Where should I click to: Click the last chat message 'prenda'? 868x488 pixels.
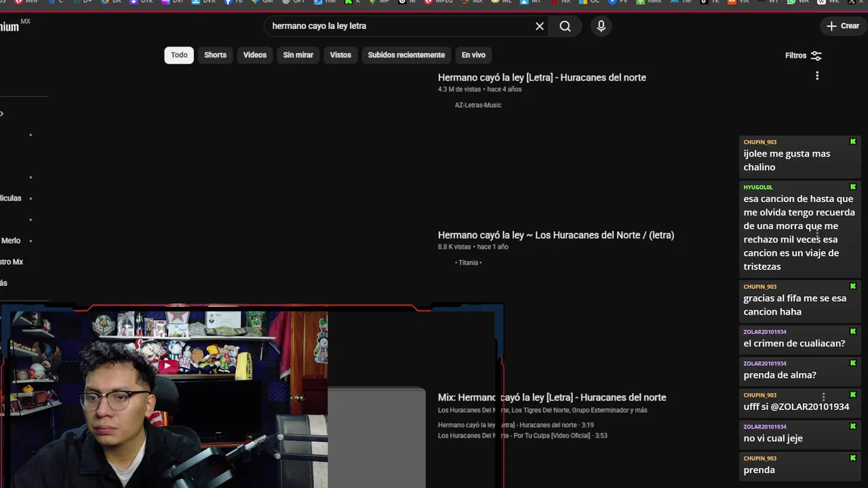759,470
